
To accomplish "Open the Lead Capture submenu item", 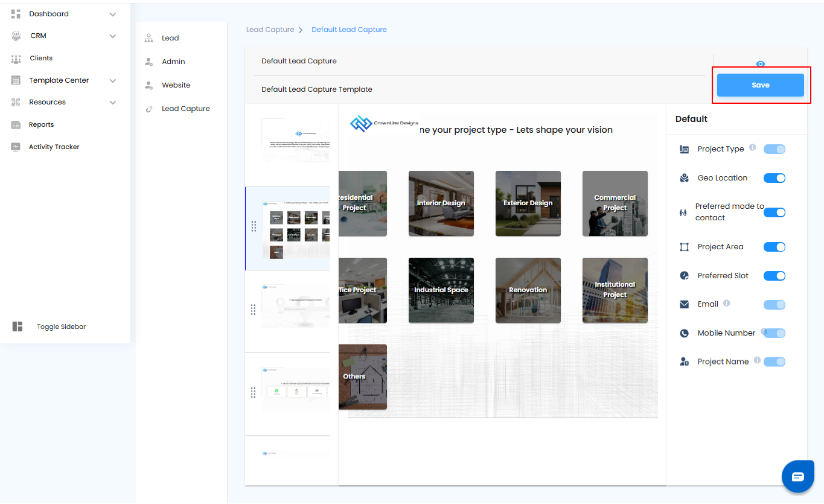I will point(185,109).
